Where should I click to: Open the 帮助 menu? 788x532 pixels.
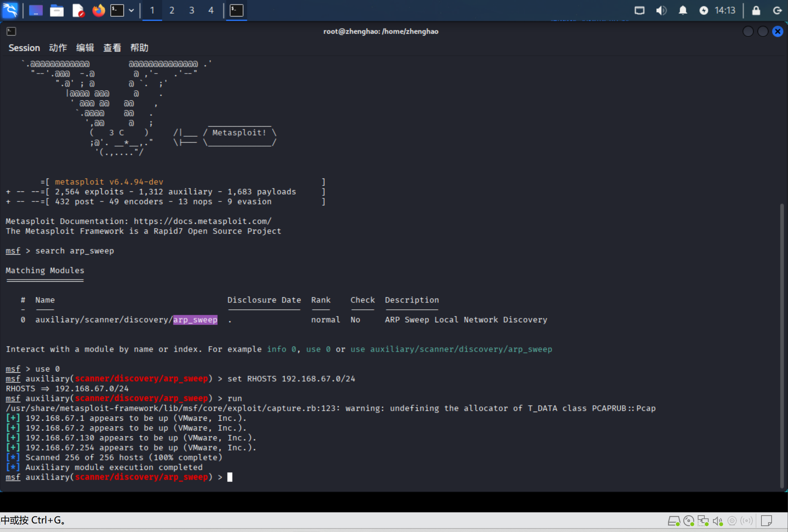[x=139, y=48]
